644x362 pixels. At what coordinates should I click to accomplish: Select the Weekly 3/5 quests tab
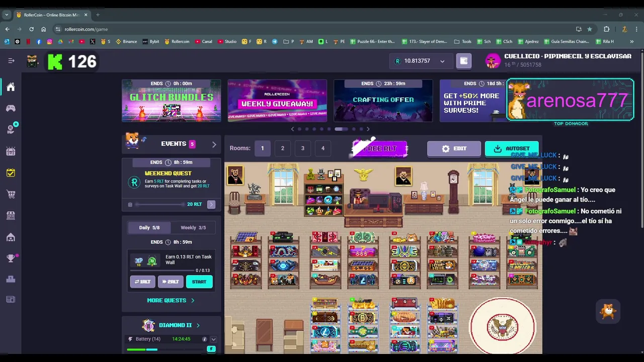click(193, 227)
